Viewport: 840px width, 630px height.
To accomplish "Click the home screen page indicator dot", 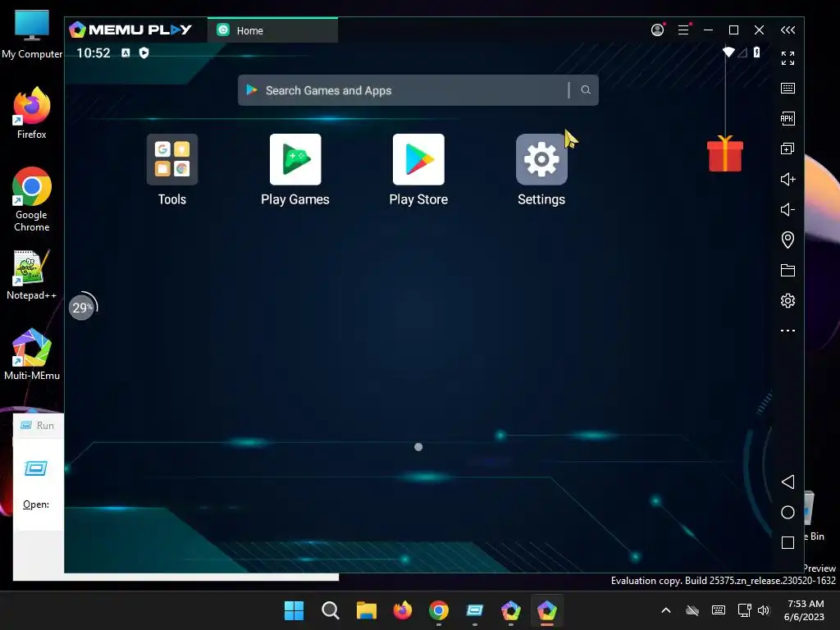I will (418, 447).
